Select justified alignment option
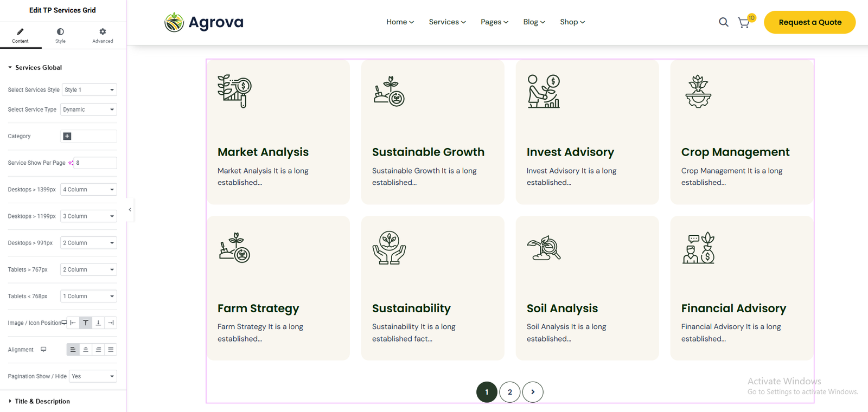Screen dimensions: 868x412 tap(111, 350)
